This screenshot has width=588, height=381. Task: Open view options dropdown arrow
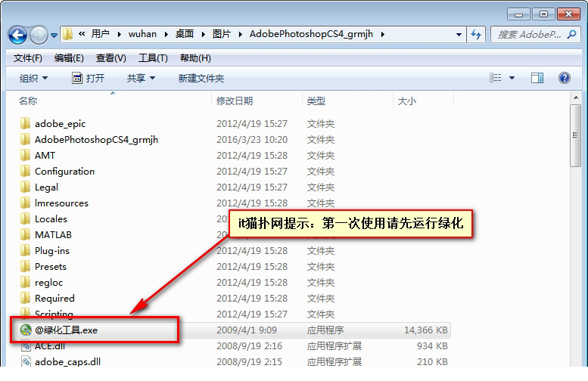coord(512,78)
